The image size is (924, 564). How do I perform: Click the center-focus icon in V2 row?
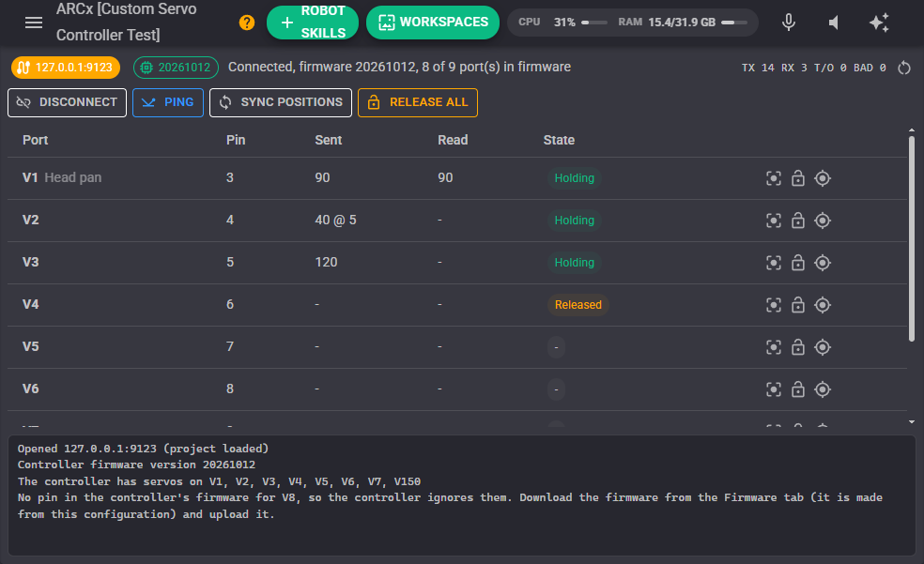tap(774, 221)
